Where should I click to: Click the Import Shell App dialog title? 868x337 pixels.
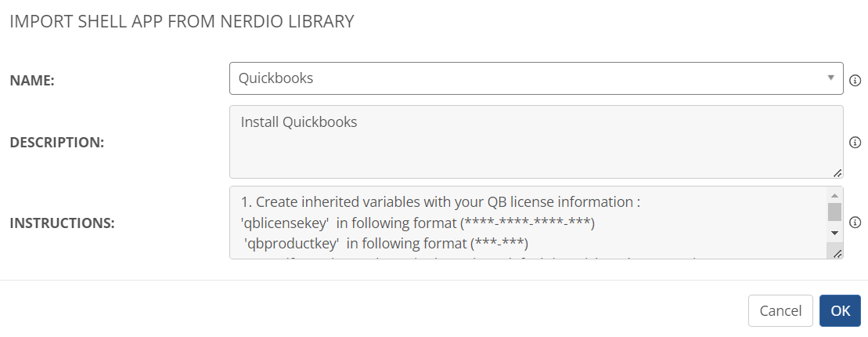click(182, 21)
